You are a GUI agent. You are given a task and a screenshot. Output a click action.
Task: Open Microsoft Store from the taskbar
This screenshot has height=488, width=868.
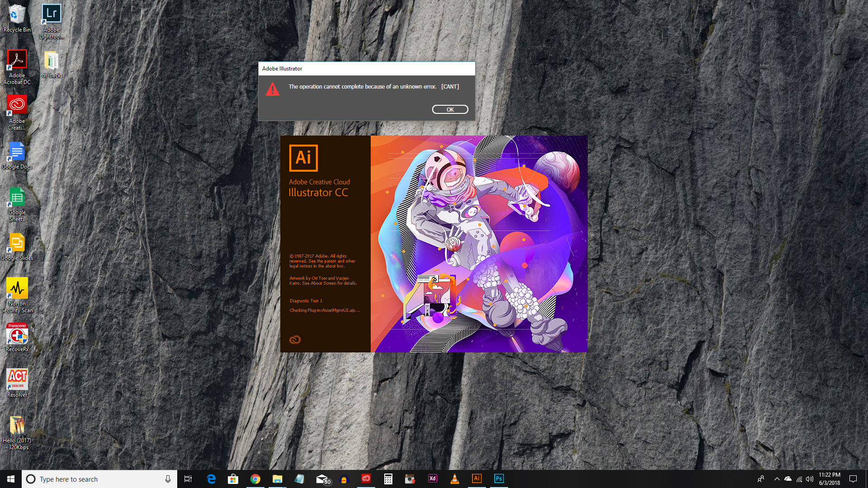[x=233, y=479]
